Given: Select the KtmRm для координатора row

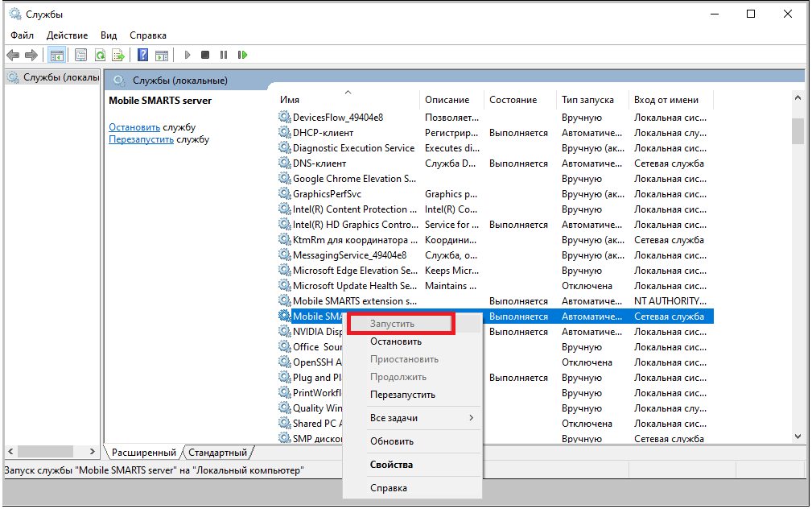Looking at the screenshot, I should coord(496,240).
